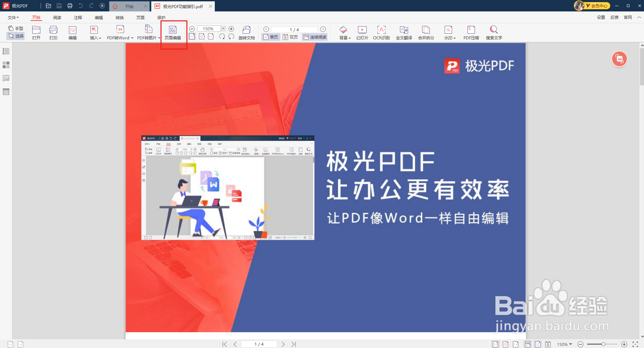Toggle bottom bar continuous scroll view
The image size is (644, 348).
pos(528,344)
